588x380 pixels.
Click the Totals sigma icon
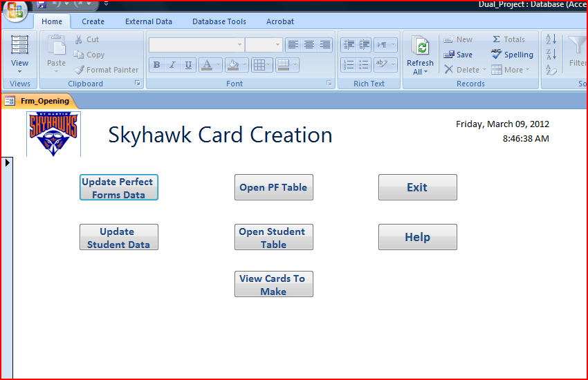click(497, 39)
